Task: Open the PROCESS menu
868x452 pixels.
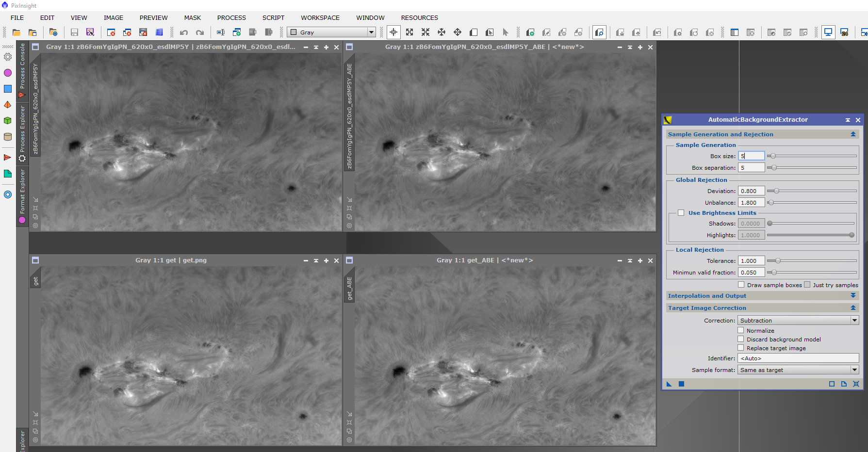Action: click(x=231, y=17)
